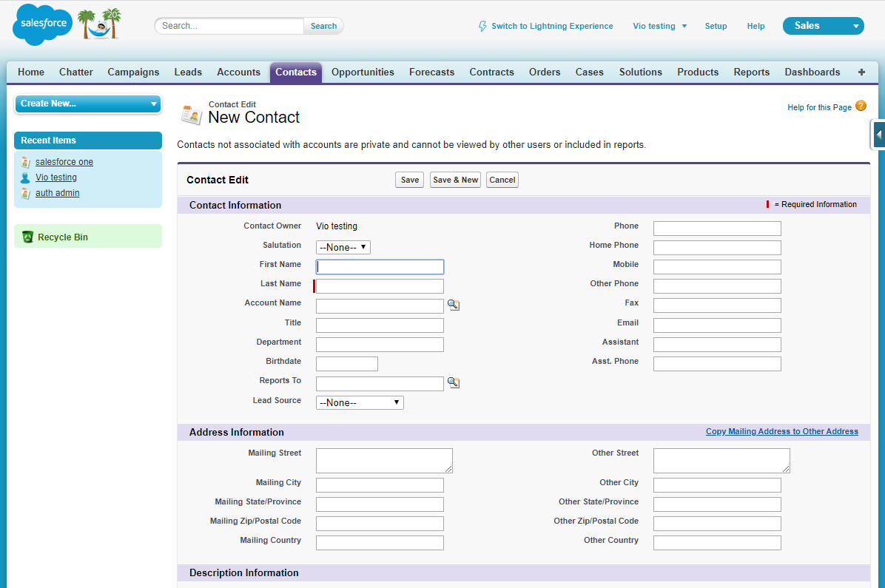Click the Search button
885x588 pixels.
pyautogui.click(x=323, y=26)
